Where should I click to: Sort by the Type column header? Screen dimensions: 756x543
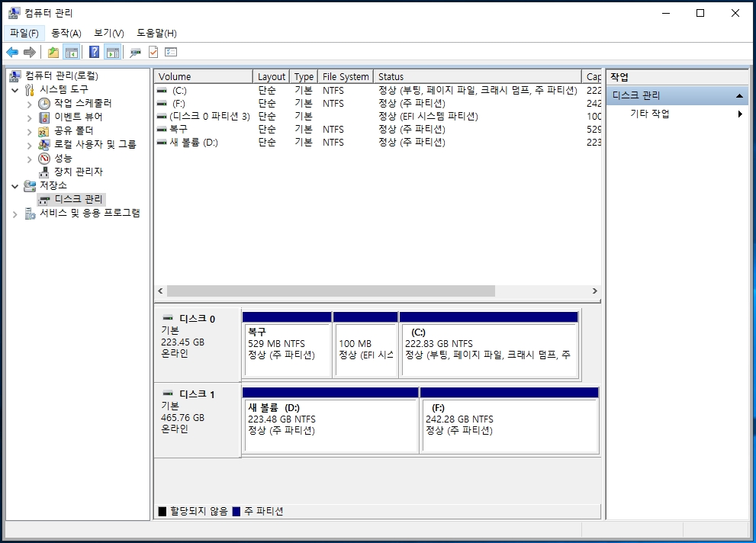(x=304, y=76)
